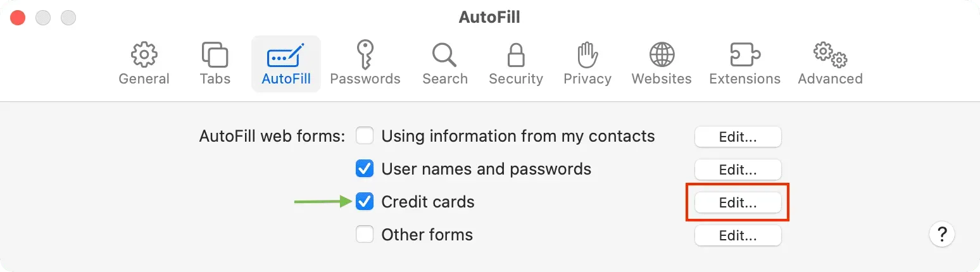
Task: Open the Search magnifying glass pane
Action: point(445,55)
